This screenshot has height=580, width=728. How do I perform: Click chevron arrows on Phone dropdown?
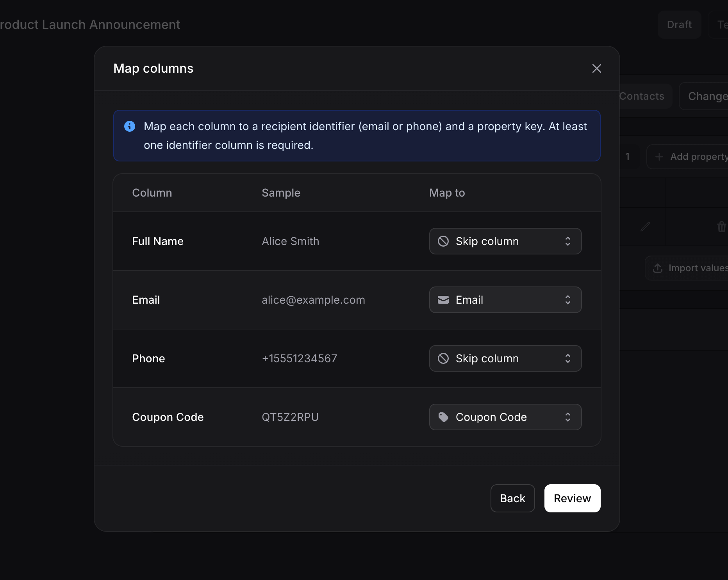tap(568, 358)
